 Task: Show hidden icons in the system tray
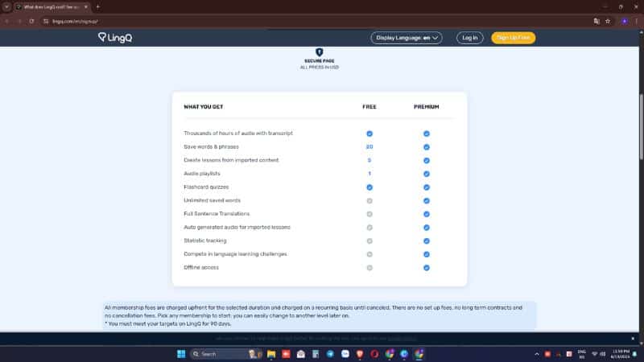(x=537, y=354)
